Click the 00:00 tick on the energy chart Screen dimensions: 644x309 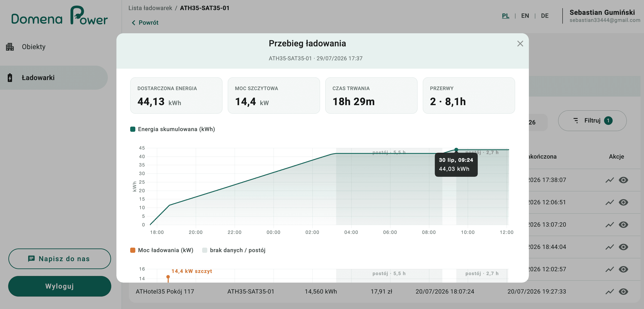coord(273,232)
